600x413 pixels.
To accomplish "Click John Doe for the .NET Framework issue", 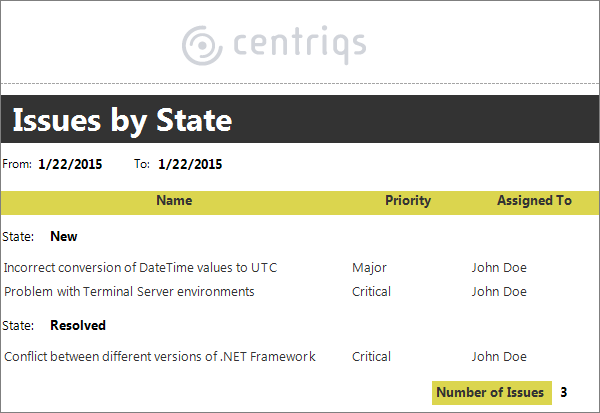I will [499, 357].
